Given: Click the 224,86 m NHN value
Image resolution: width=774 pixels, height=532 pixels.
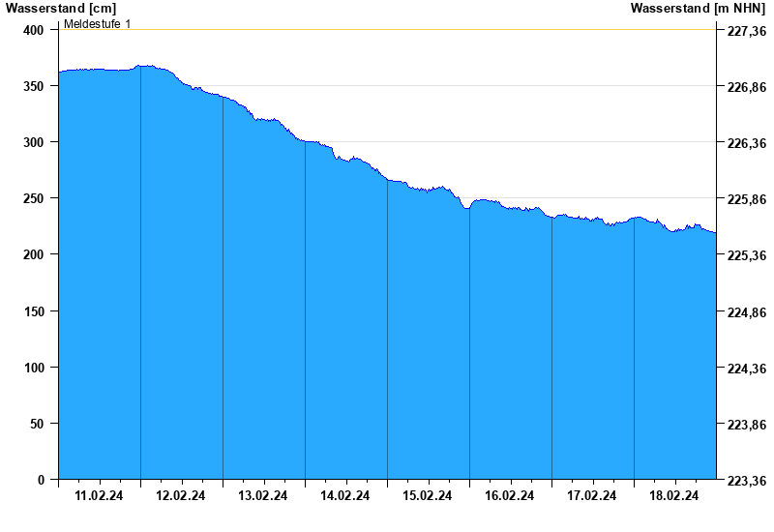Looking at the screenshot, I should pos(747,312).
